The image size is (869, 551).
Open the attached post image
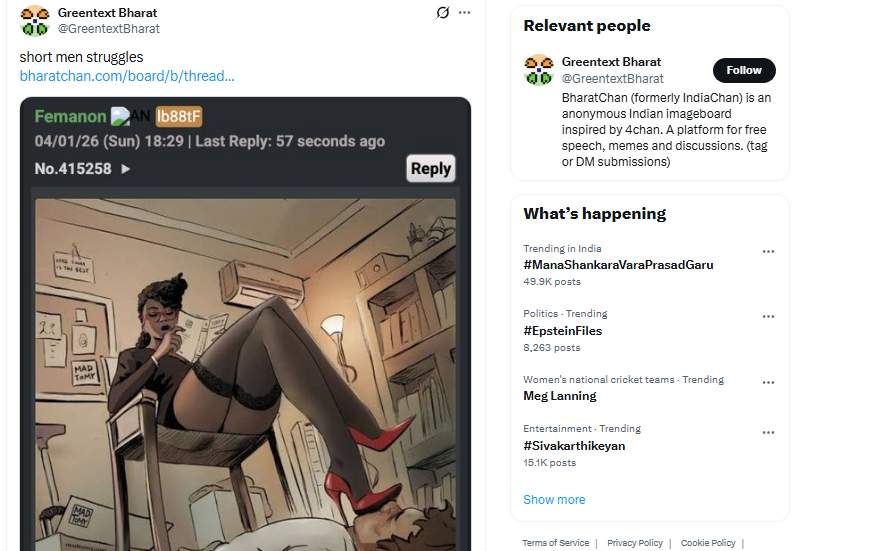pos(244,380)
